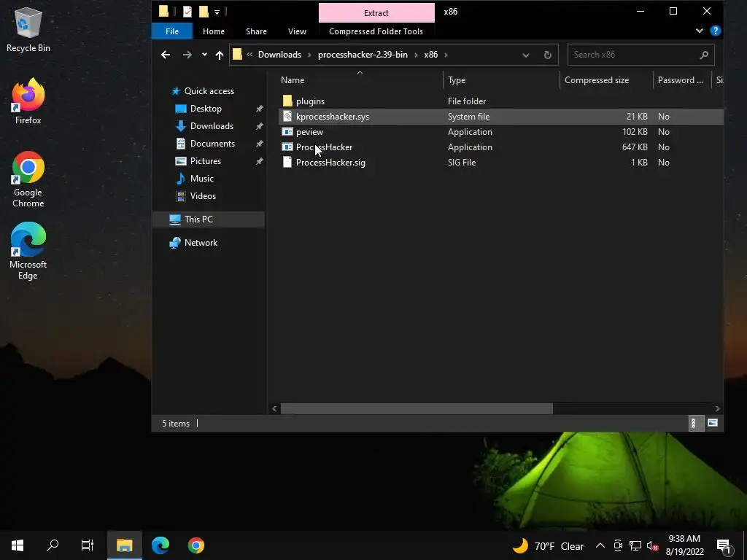Click the New folder quick access icon
The height and width of the screenshot is (560, 747).
(x=204, y=12)
